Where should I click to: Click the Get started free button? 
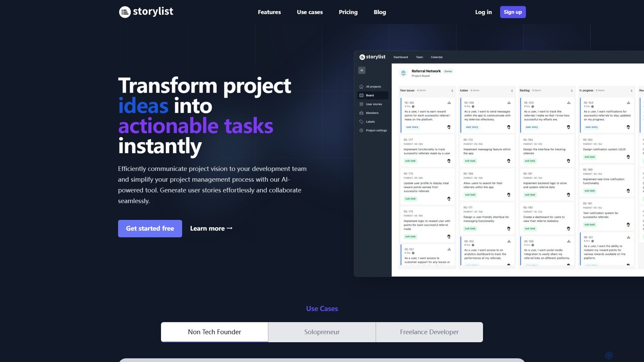tap(150, 228)
